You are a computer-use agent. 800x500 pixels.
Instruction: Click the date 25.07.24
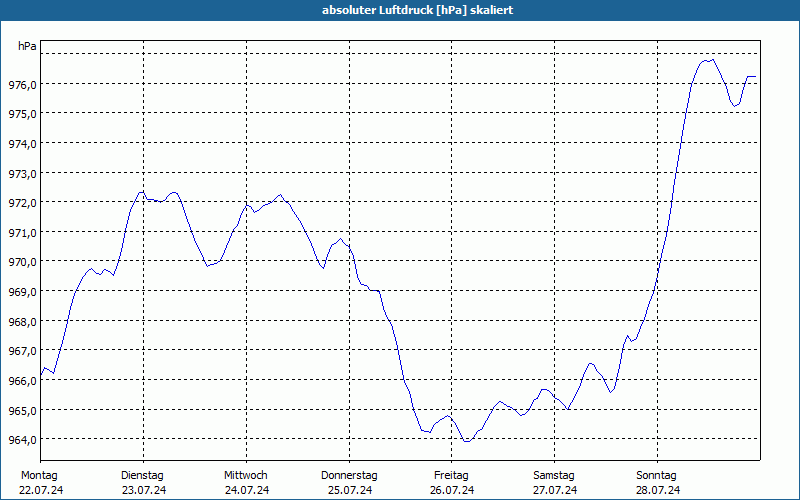[350, 490]
